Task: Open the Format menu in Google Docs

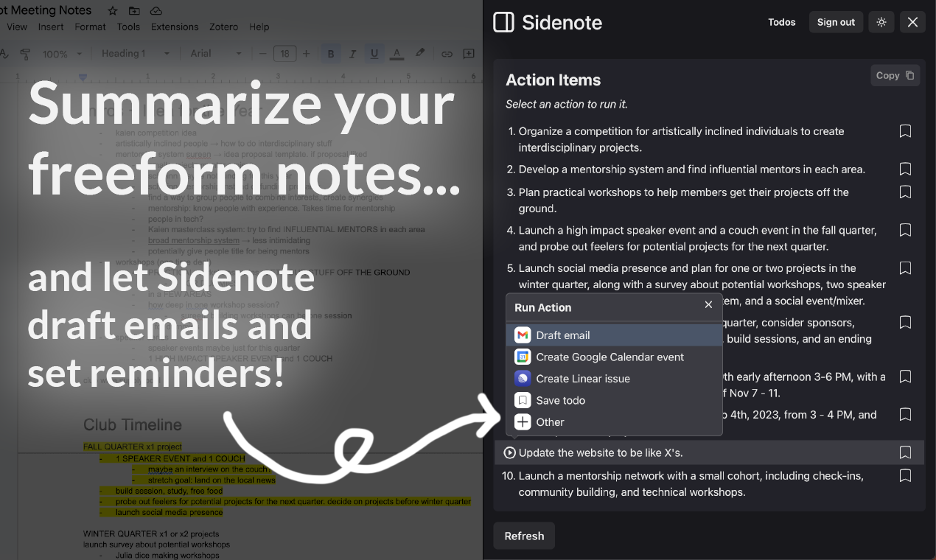Action: [90, 27]
